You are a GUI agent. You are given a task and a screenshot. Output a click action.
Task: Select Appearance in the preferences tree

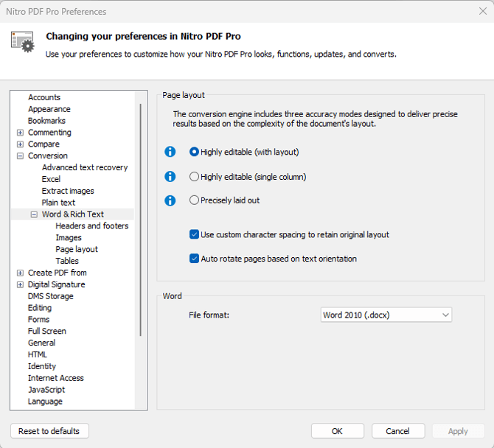[x=49, y=109]
